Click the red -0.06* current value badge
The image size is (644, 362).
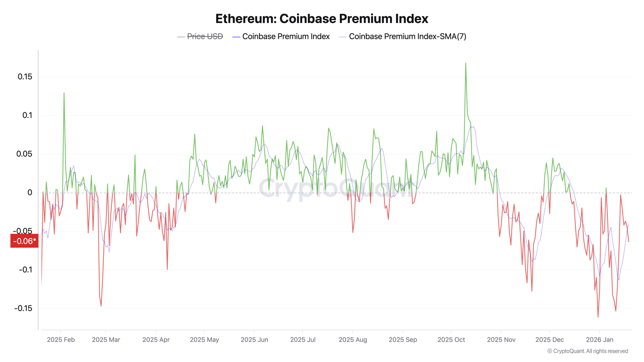click(x=24, y=241)
